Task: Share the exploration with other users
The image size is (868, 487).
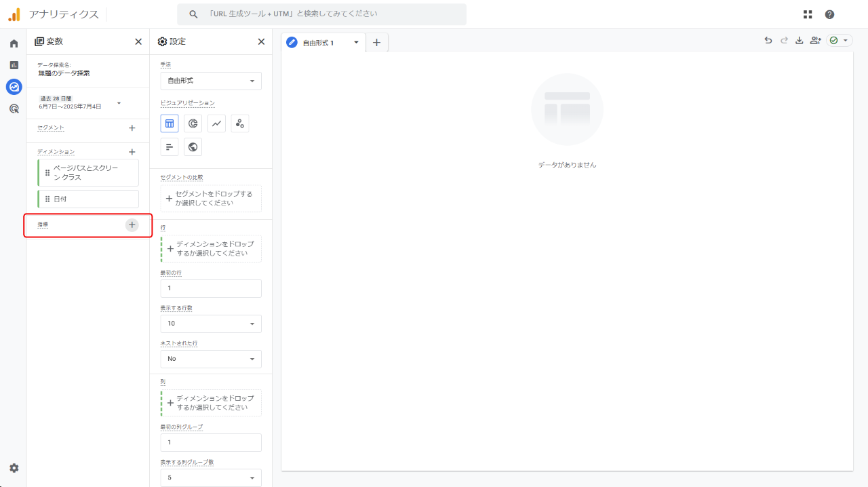Action: [815, 41]
